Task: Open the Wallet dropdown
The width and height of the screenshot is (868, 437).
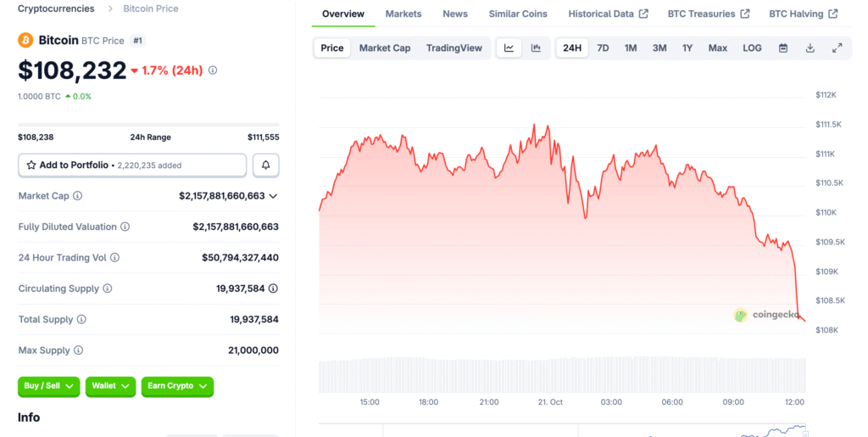Action: pyautogui.click(x=110, y=386)
